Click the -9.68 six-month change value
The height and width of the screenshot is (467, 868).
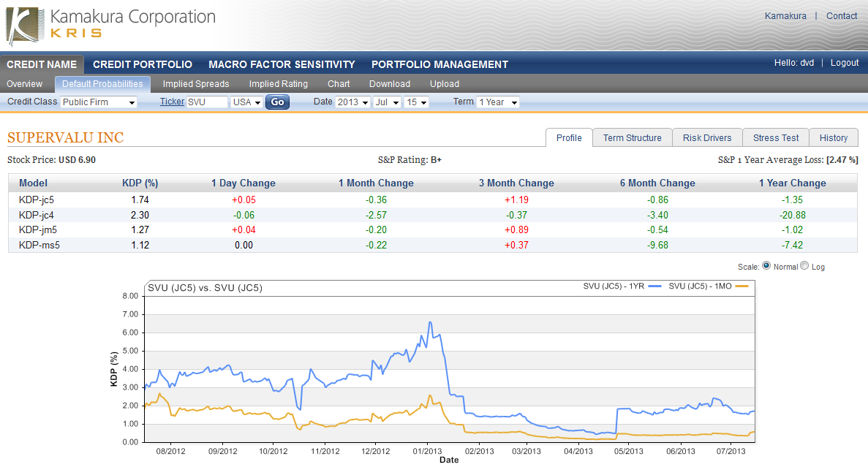(657, 245)
